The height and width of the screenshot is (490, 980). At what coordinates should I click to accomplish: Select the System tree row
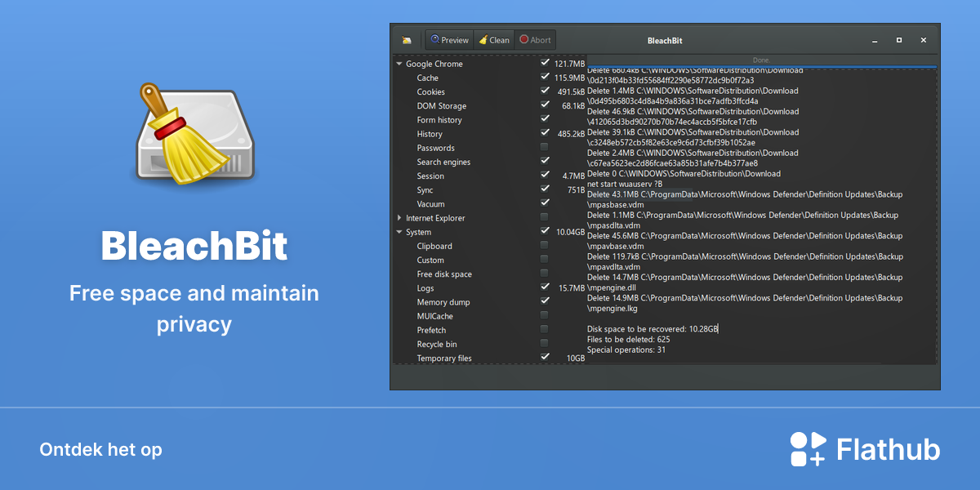419,232
